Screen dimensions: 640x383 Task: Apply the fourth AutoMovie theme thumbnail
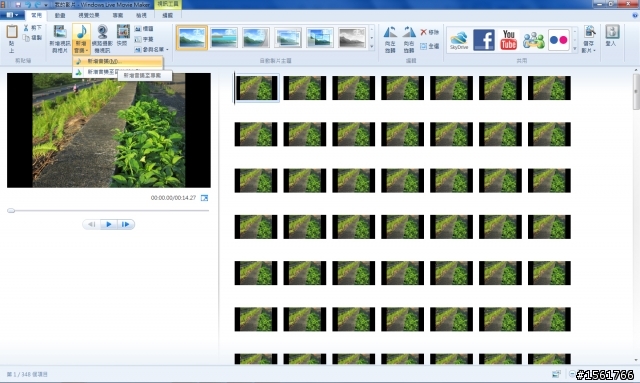[288, 38]
